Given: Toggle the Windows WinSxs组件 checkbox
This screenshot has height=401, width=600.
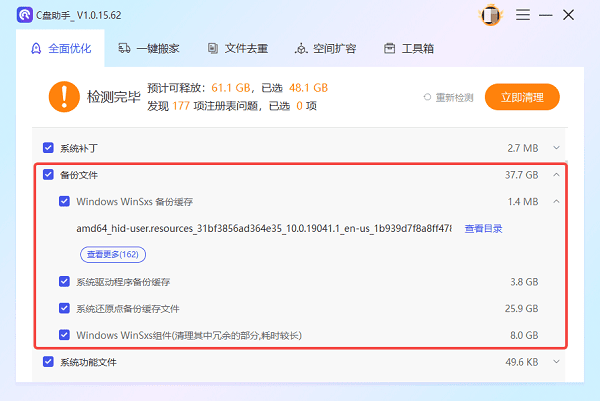Looking at the screenshot, I should [64, 335].
